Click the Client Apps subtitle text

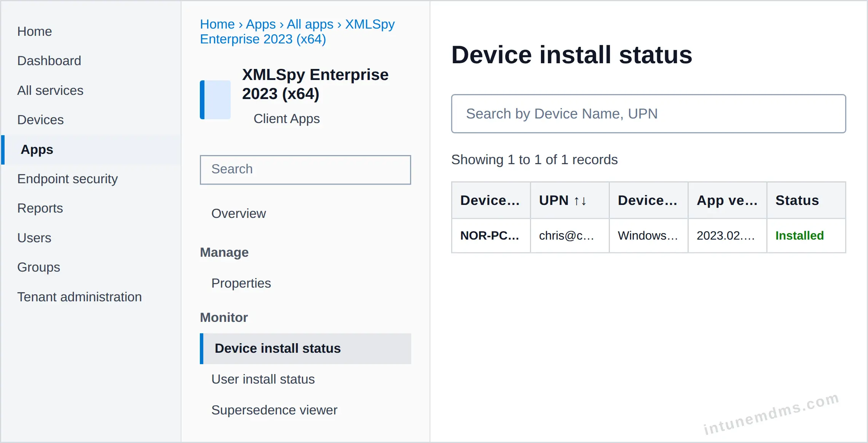287,118
